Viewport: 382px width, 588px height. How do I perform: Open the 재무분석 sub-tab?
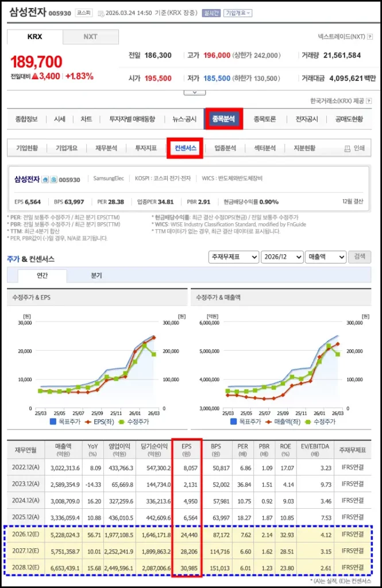point(106,148)
